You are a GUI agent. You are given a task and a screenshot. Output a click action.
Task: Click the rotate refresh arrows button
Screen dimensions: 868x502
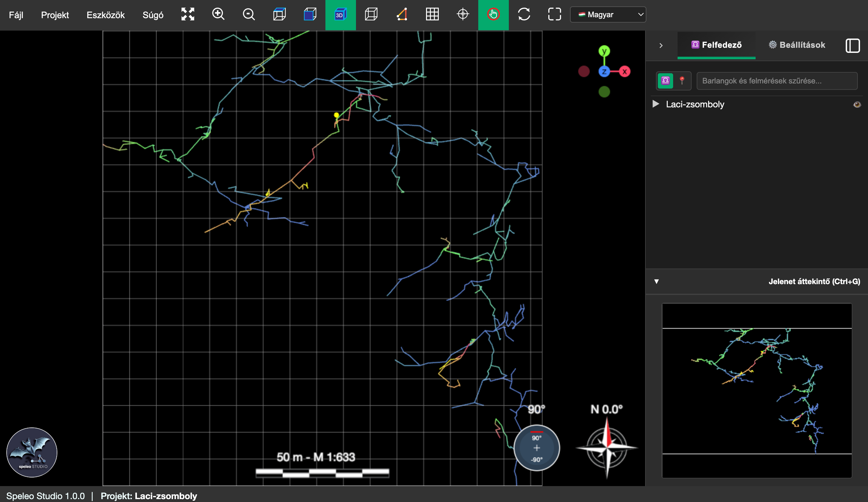tap(524, 14)
